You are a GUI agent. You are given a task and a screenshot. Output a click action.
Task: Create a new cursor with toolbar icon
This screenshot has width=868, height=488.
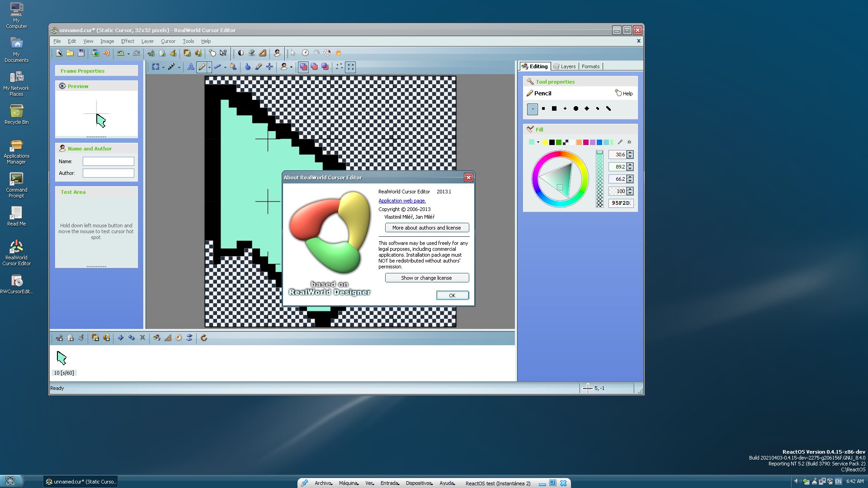pos(59,53)
